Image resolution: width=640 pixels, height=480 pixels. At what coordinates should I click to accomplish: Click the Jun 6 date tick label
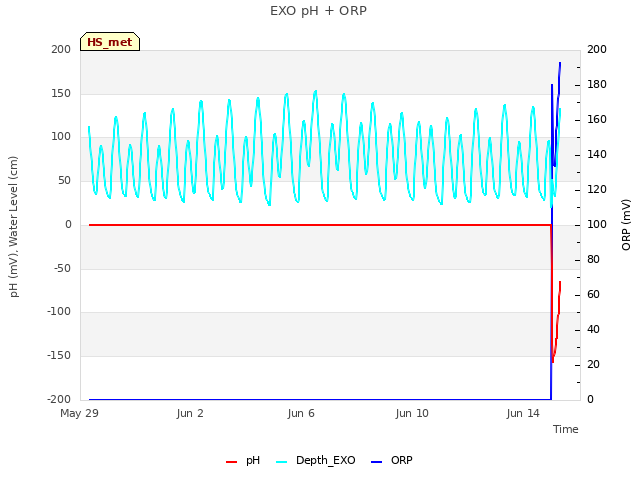click(301, 413)
